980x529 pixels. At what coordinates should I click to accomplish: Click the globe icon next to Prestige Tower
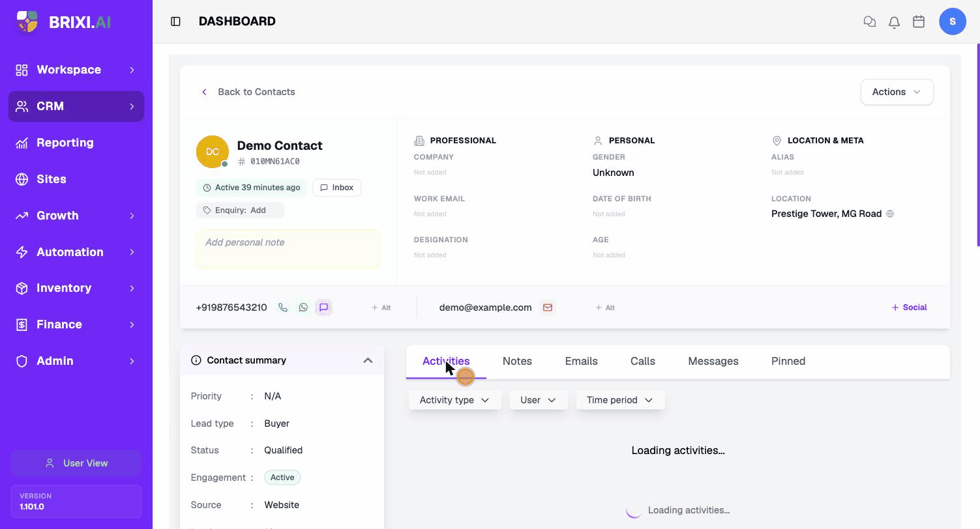point(890,214)
